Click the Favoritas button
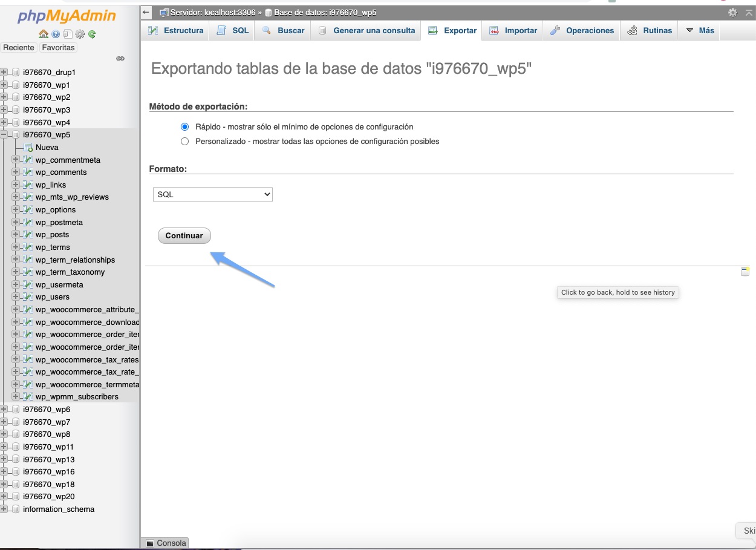The height and width of the screenshot is (550, 756). [58, 48]
